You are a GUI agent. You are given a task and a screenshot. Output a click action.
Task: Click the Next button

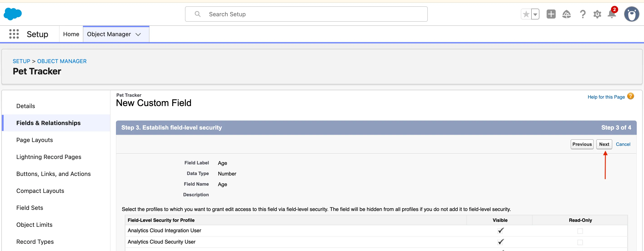604,144
